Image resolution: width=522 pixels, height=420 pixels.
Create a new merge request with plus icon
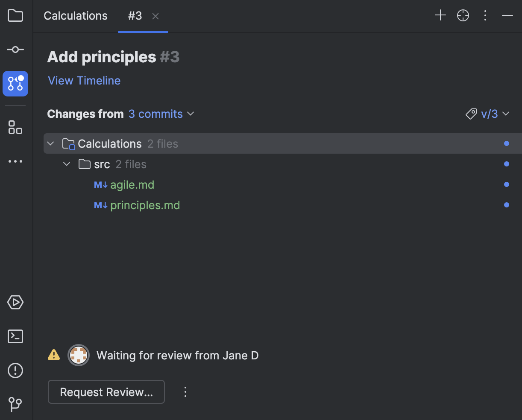[440, 15]
